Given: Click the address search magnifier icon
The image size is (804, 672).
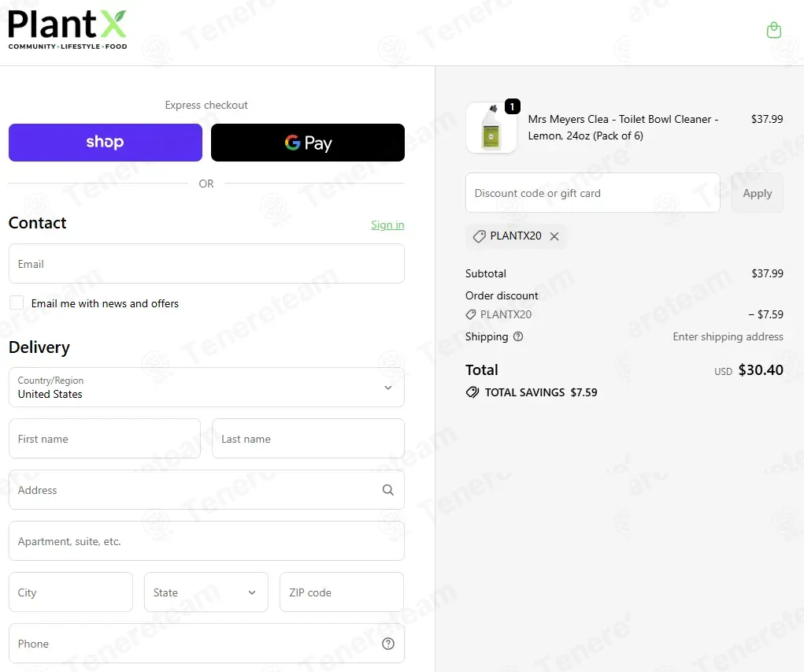Looking at the screenshot, I should click(x=388, y=490).
